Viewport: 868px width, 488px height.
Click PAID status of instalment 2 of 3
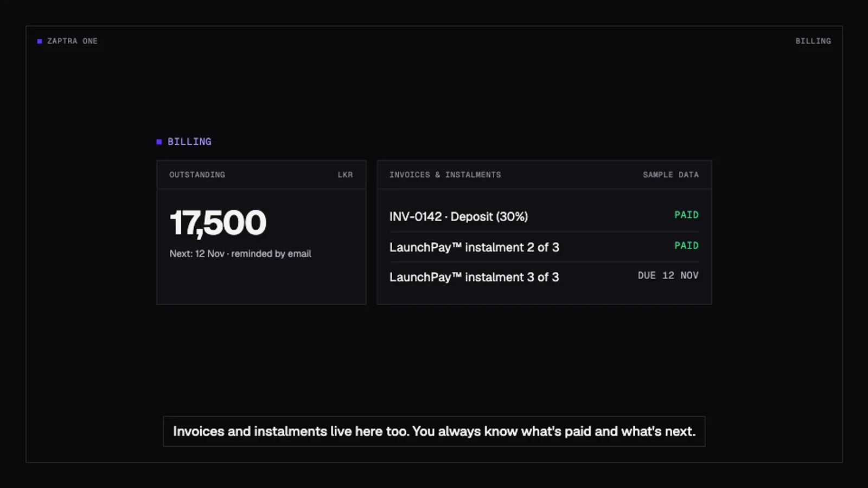686,246
